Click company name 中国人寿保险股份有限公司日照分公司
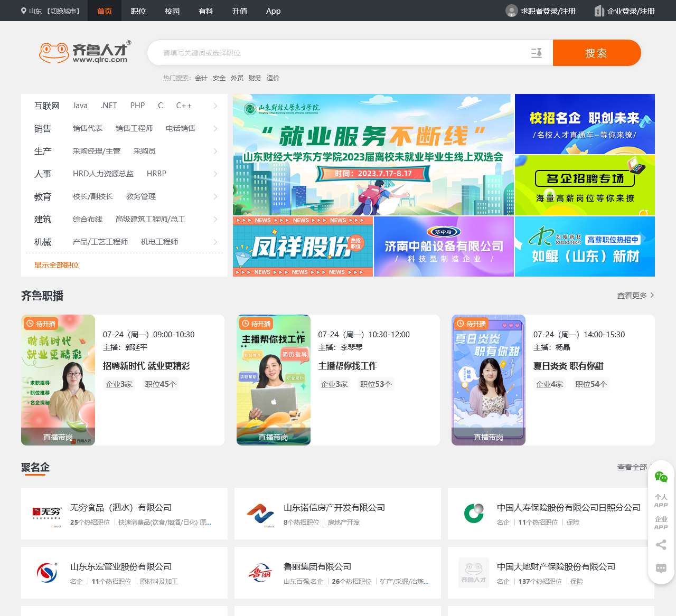The width and height of the screenshot is (676, 616). click(x=569, y=508)
